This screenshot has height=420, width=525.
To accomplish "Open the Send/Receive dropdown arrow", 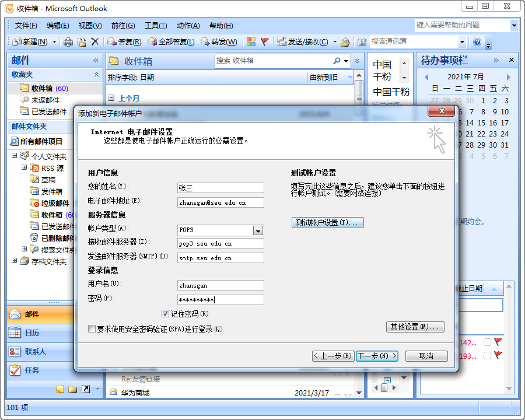I will [x=335, y=42].
